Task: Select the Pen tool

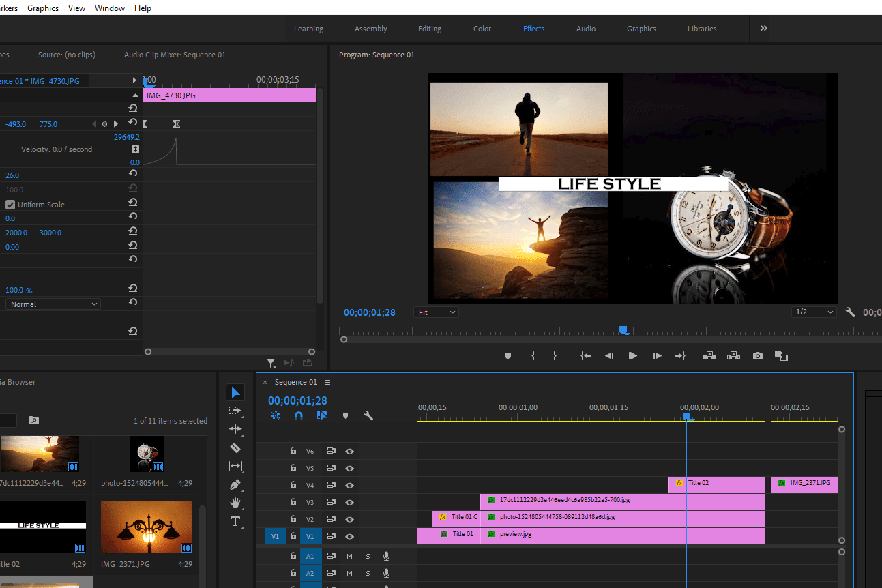Action: [x=235, y=485]
